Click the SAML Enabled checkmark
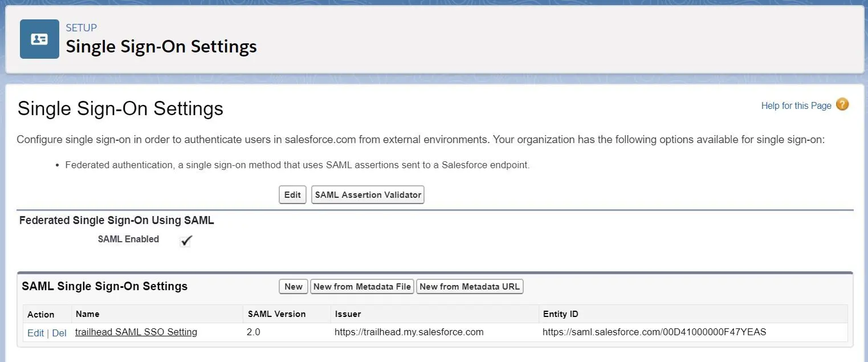Image resolution: width=868 pixels, height=362 pixels. tap(186, 241)
